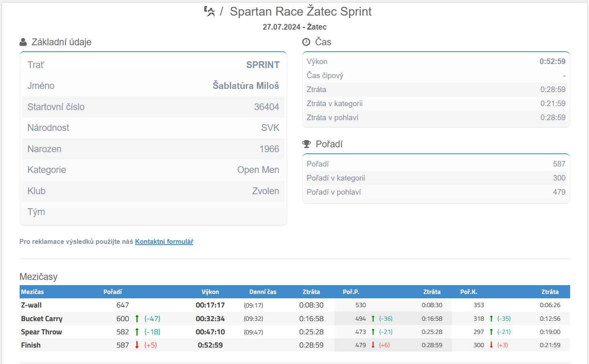
Task: Click the date 27.07.2024 - Žatec
Action: [295, 27]
